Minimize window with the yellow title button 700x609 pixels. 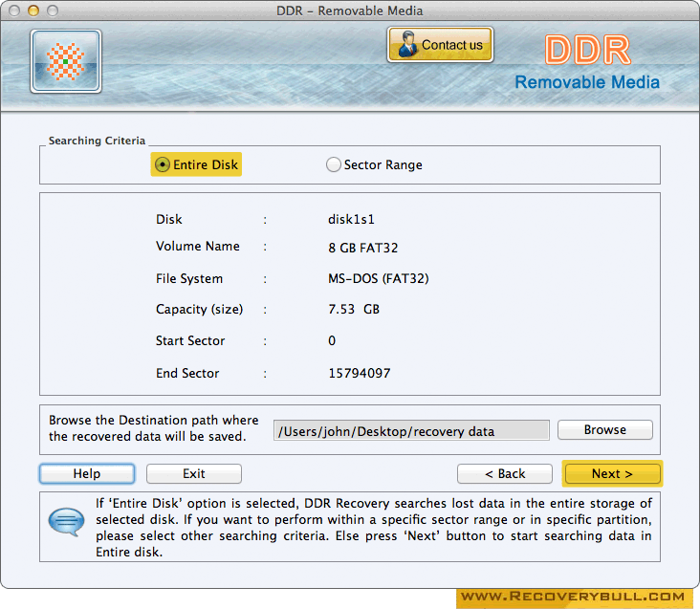tap(33, 11)
